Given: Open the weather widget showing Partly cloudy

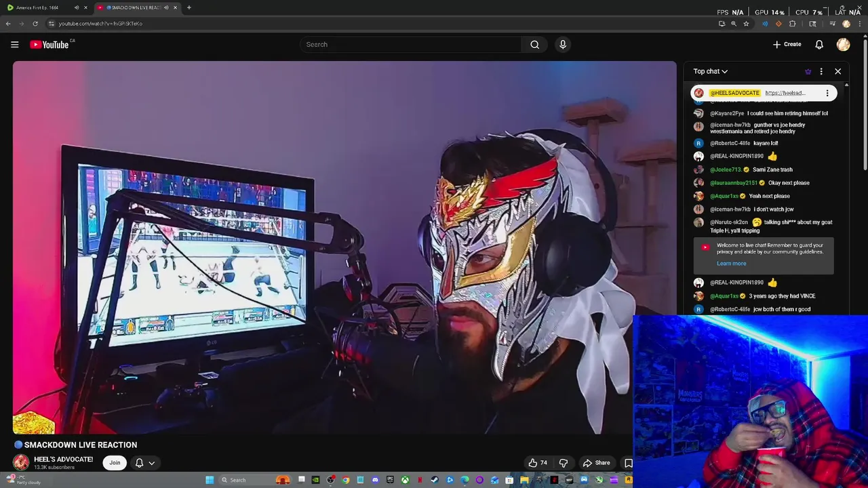Looking at the screenshot, I should pos(24,480).
